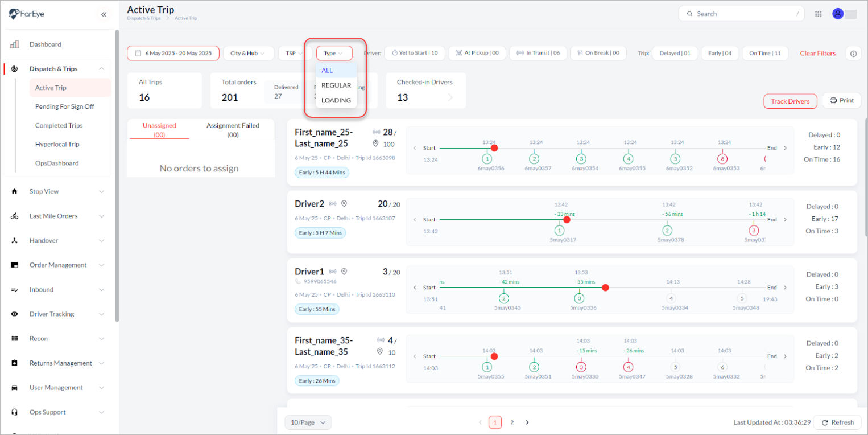Click the phone icon next to 9599065546
The image size is (868, 435).
(297, 281)
